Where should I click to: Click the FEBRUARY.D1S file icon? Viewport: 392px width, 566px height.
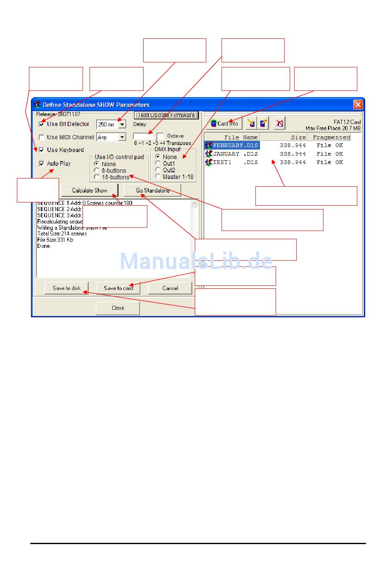coord(209,145)
